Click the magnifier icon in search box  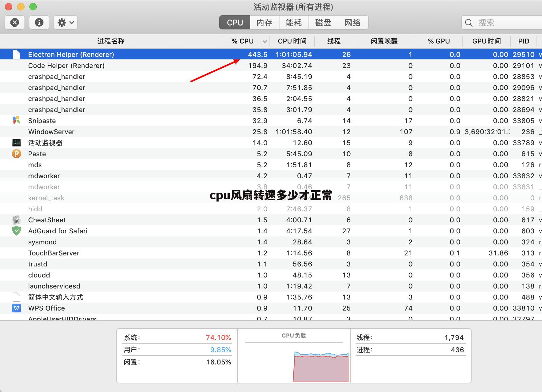tap(469, 22)
